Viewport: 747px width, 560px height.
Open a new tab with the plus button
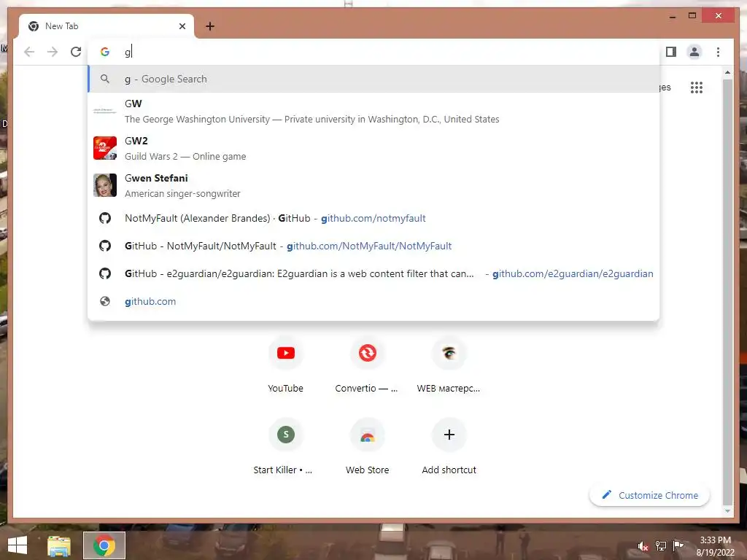(x=210, y=26)
